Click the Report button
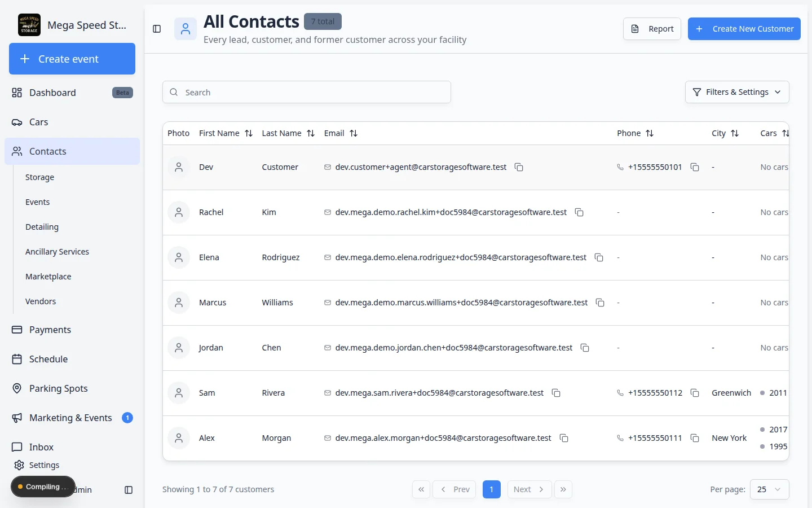 coord(652,29)
